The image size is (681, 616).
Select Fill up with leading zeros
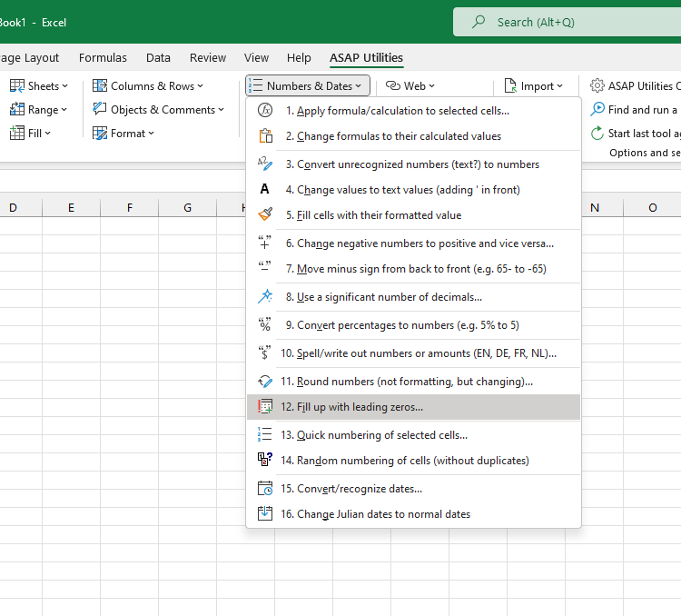[x=413, y=407]
